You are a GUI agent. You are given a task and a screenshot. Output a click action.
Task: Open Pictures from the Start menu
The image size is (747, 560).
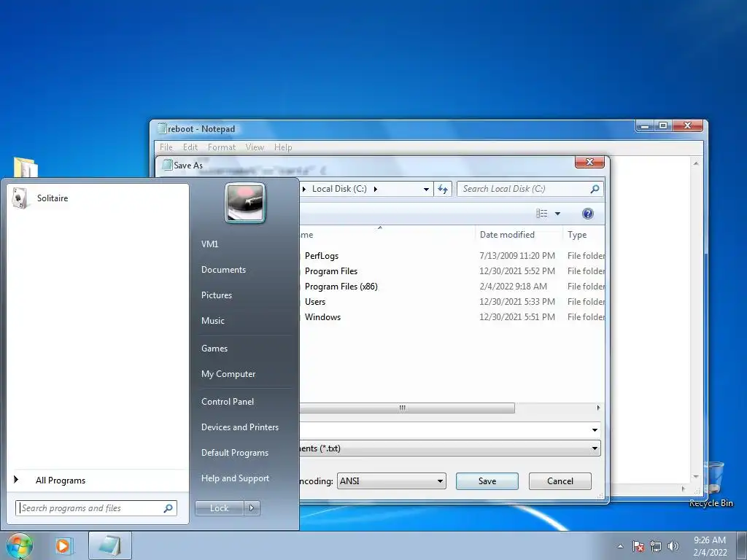tap(216, 295)
